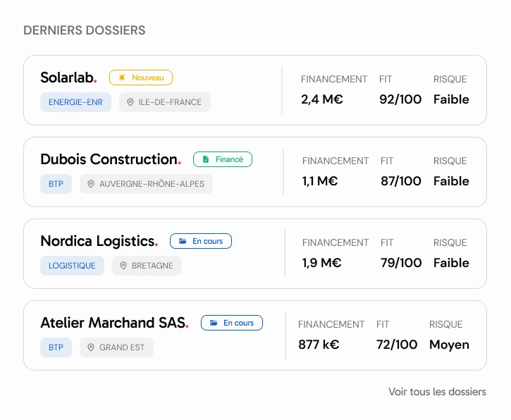
Task: Click location pin next to AUVERGNE-RHÔNE-ALPES
Action: [x=91, y=184]
